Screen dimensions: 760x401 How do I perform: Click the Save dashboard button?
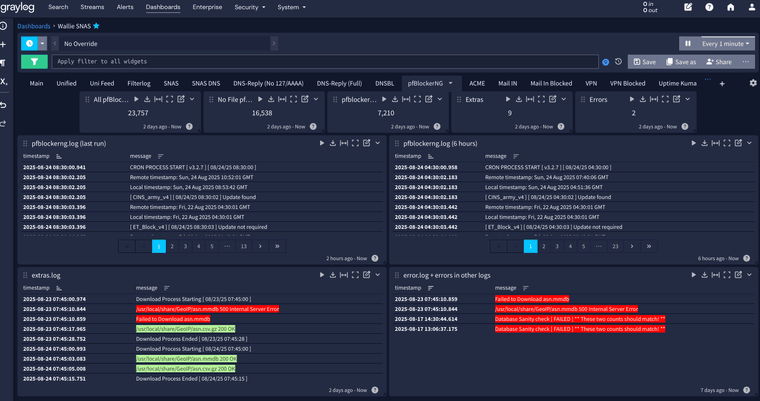point(645,62)
